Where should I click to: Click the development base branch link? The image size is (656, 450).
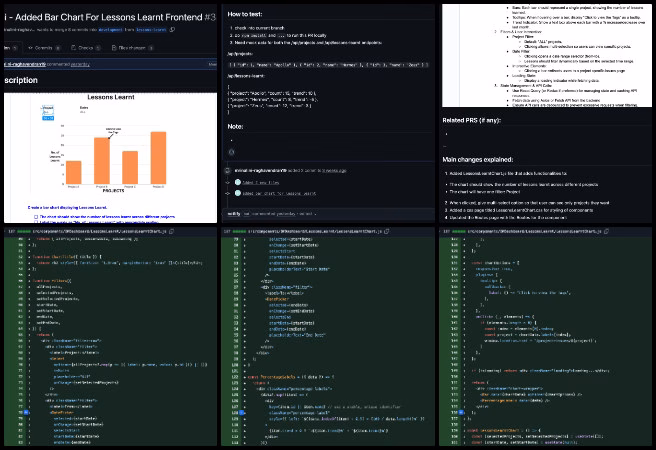111,30
